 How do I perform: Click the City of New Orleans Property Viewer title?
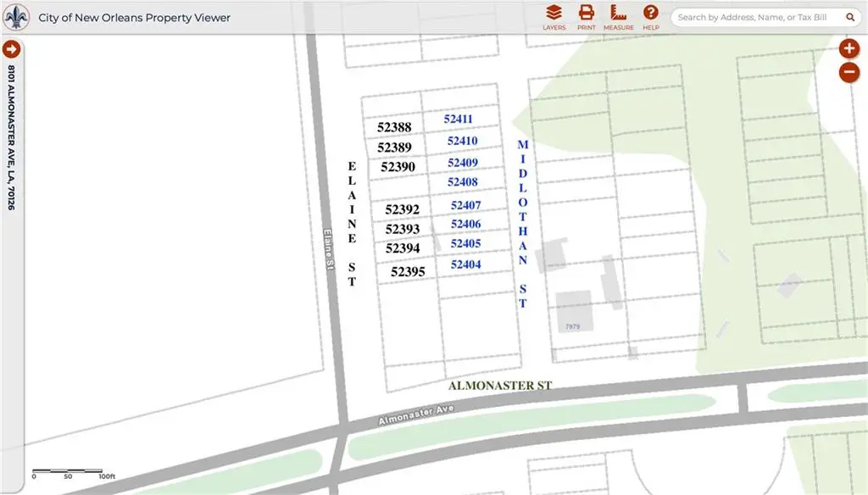(132, 17)
